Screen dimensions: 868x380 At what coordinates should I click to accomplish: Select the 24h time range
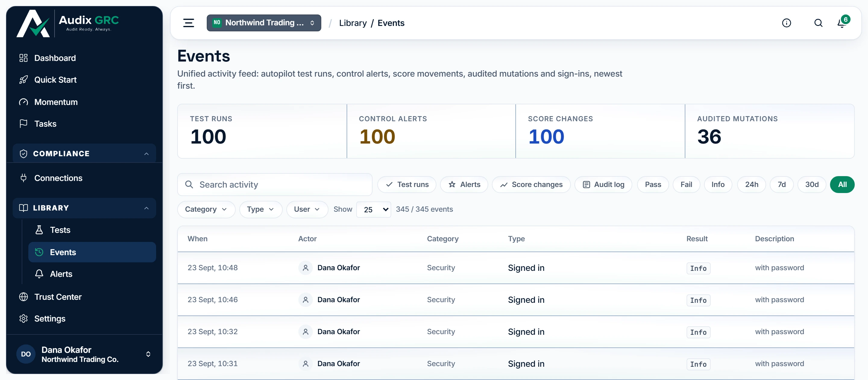coord(751,185)
